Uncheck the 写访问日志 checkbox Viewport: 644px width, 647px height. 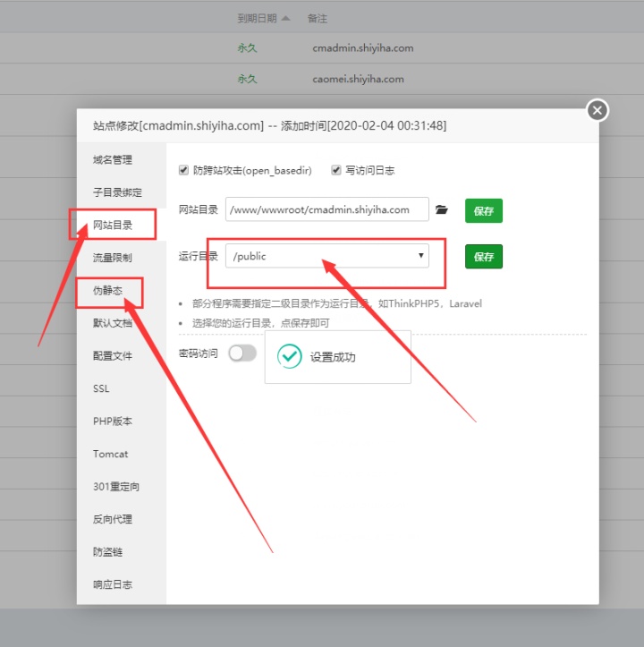336,170
